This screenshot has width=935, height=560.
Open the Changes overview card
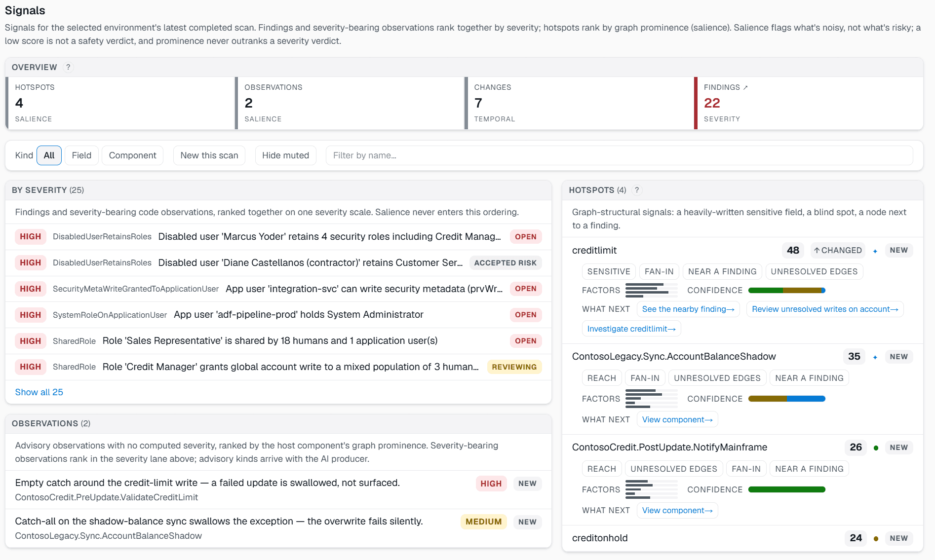click(579, 103)
